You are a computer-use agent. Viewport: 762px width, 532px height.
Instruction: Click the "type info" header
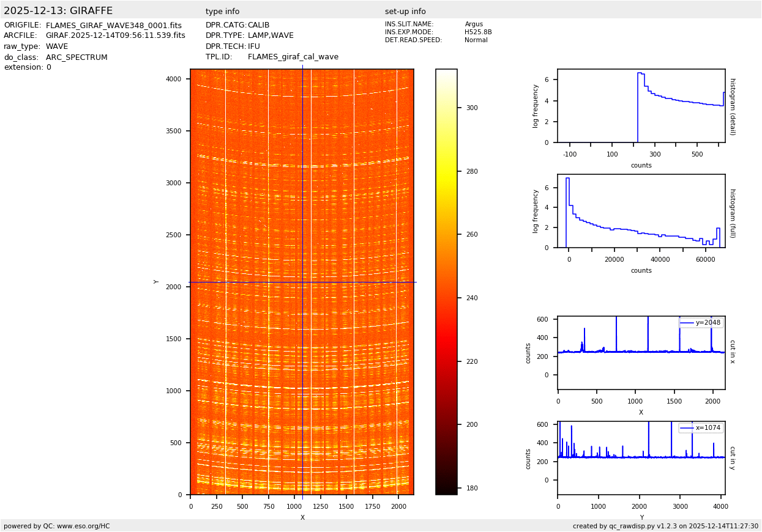point(222,12)
